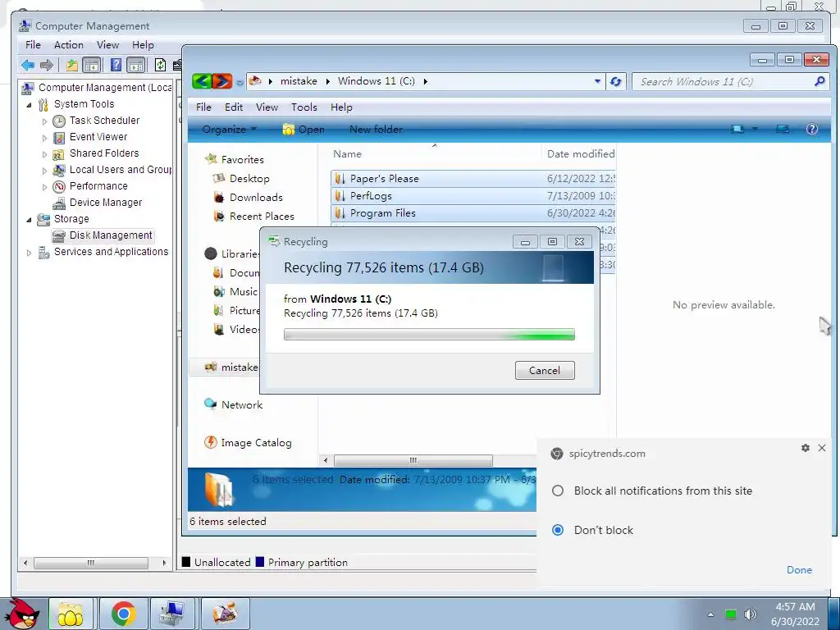The height and width of the screenshot is (630, 840).
Task: Click the Help icon in Computer Management toolbar
Action: point(115,66)
